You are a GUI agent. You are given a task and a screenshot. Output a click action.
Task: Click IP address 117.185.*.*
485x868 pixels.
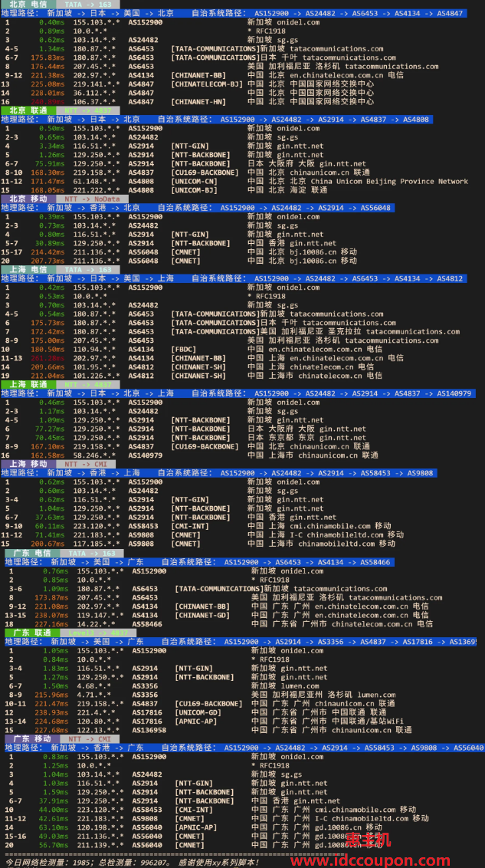coord(97,544)
